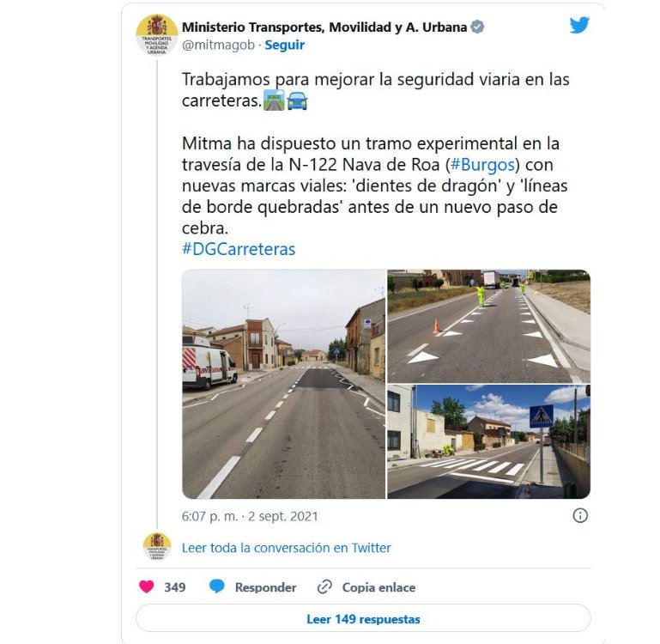This screenshot has width=660, height=644.
Task: Open the @mitmagob handle
Action: coord(218,45)
